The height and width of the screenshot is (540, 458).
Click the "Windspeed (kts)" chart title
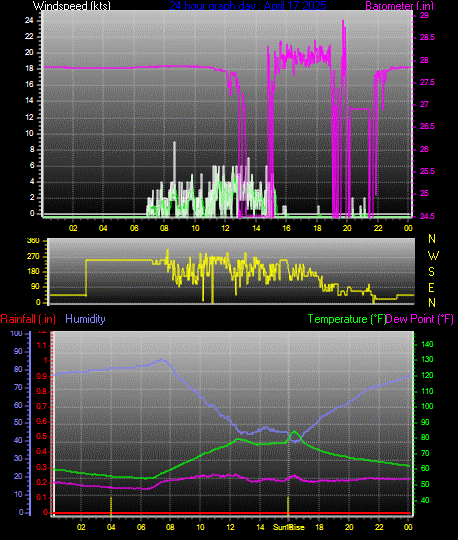(72, 5)
